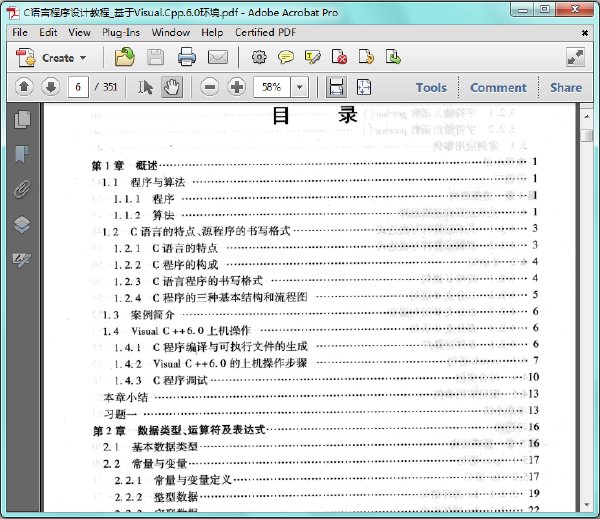Image resolution: width=600 pixels, height=519 pixels.
Task: Open the Share pane
Action: pos(566,88)
